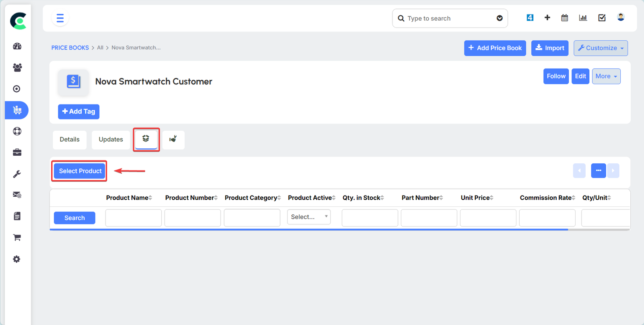
Task: Click the Product Name filter input field
Action: click(x=133, y=218)
